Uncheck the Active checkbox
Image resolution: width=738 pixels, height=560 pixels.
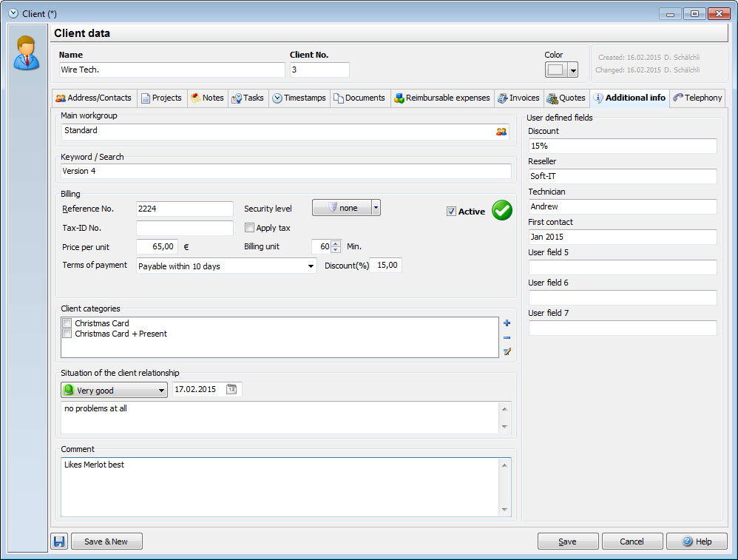451,212
